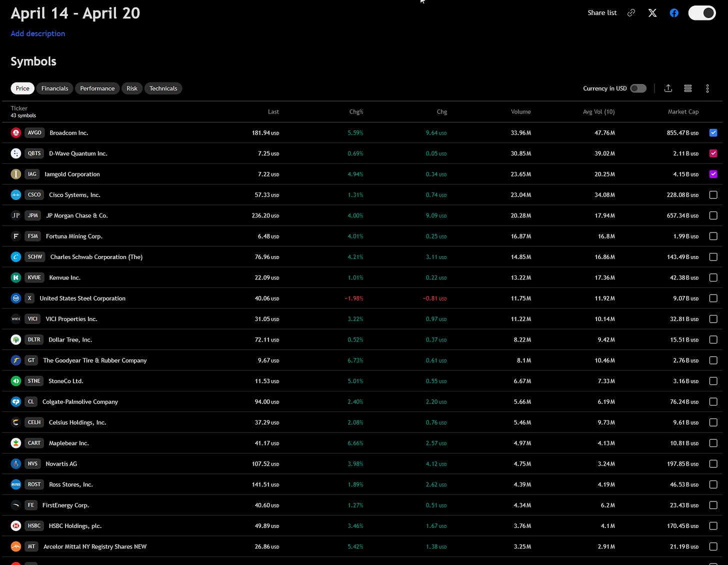Click the X ticker symbol badge
This screenshot has height=565, width=728.
29,298
